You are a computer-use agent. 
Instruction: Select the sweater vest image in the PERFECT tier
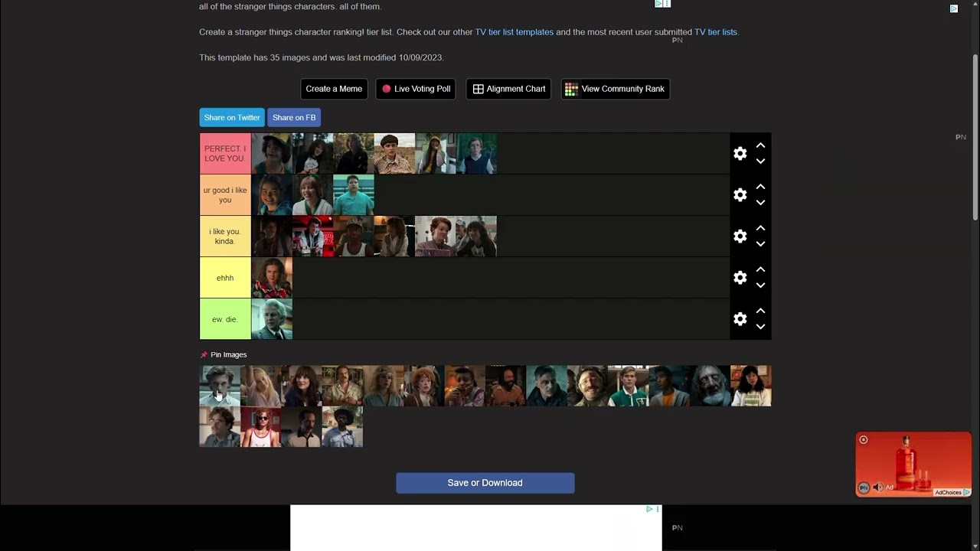(476, 154)
